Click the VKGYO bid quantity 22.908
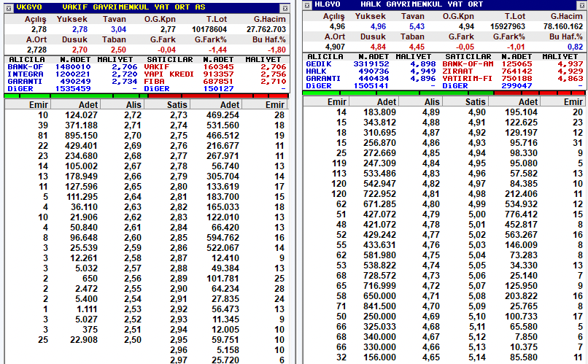 84,340
